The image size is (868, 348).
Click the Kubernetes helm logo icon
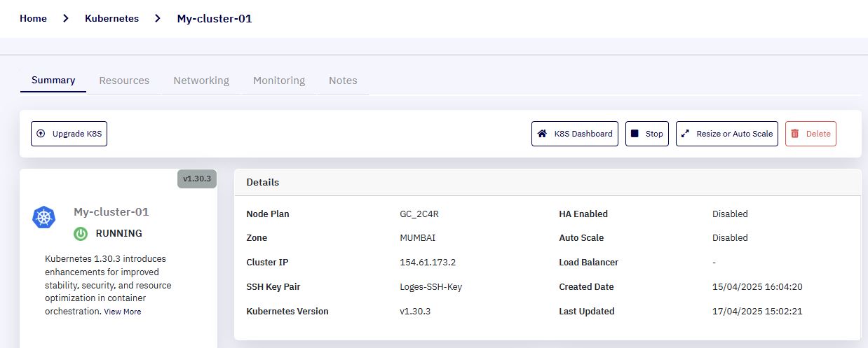tap(44, 217)
